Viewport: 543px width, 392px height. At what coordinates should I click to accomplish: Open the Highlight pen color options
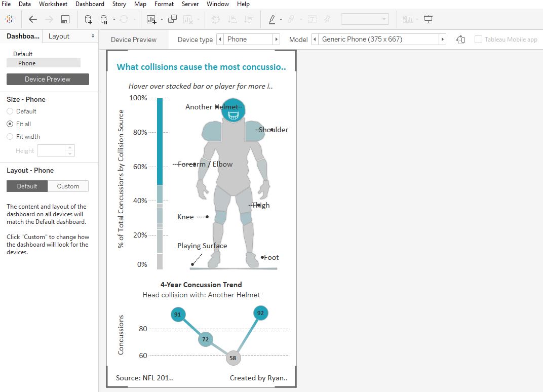tap(281, 19)
